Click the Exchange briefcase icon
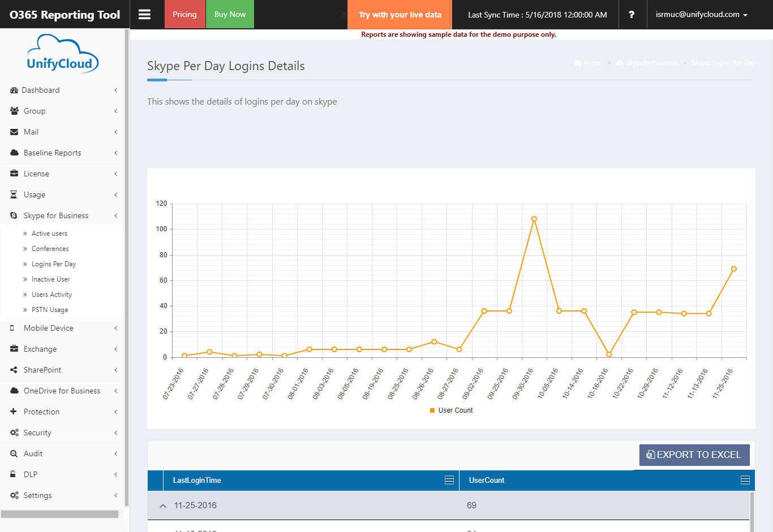773x532 pixels. tap(14, 349)
